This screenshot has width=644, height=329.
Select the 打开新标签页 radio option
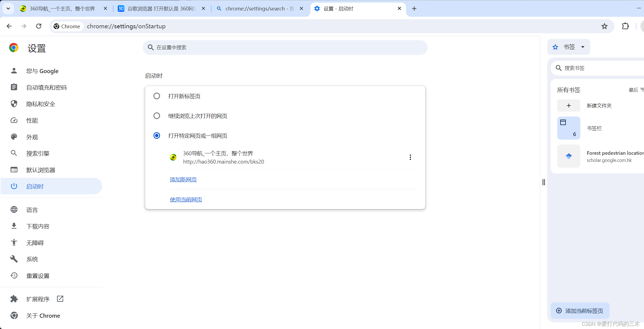tap(157, 96)
